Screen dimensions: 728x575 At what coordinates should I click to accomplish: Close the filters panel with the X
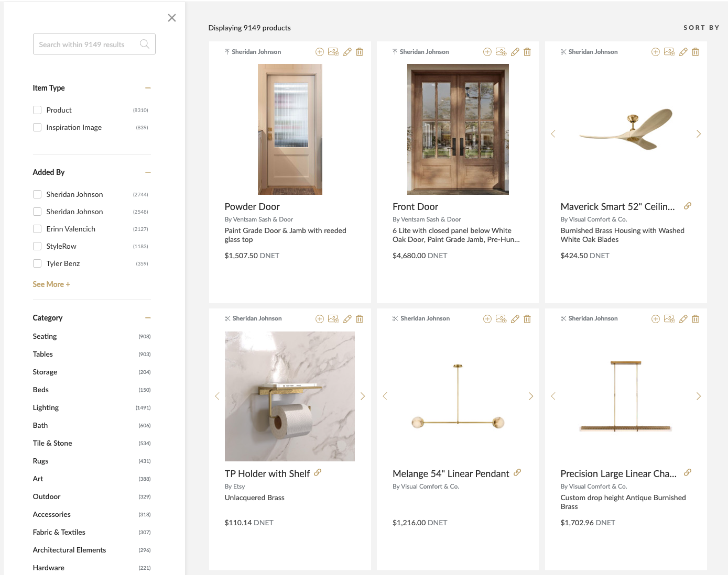(x=171, y=17)
